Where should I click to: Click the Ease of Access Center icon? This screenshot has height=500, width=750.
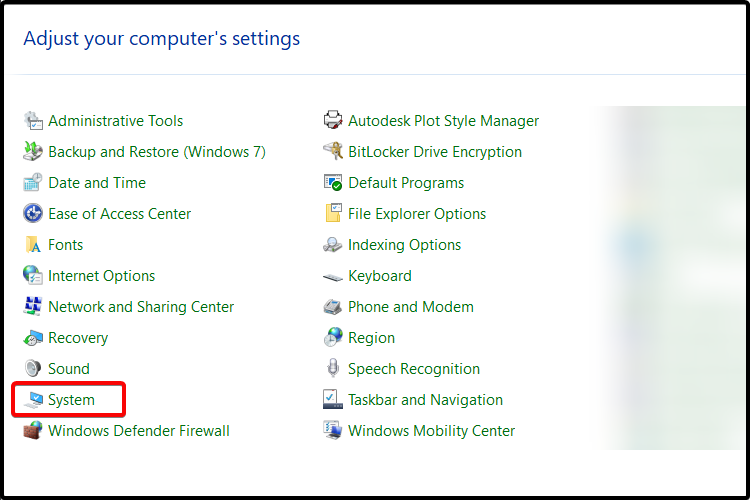point(33,213)
